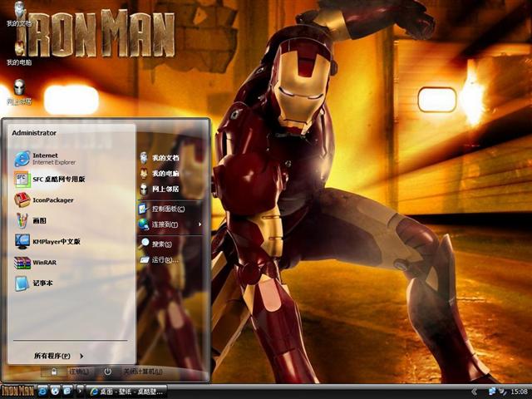The image size is (532, 399).
Task: Click the third quick launch browser icon
Action: (x=67, y=392)
